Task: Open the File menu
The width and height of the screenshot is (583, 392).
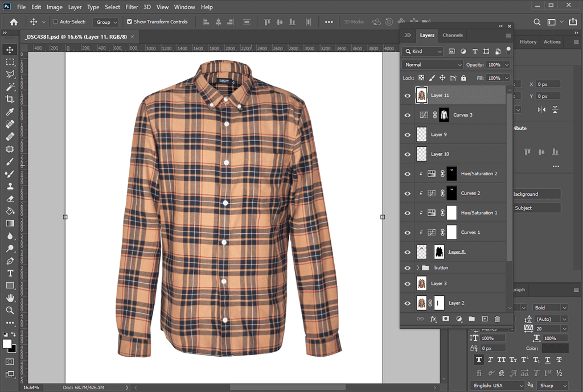Action: 21,7
